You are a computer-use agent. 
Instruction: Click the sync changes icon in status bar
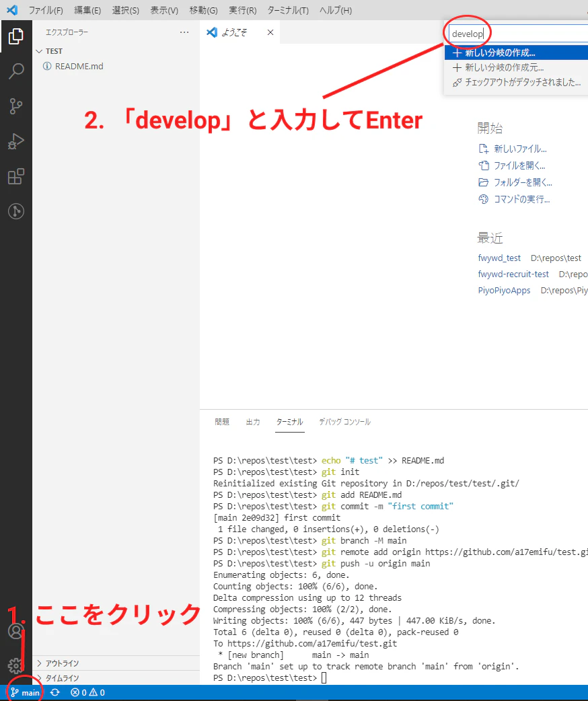point(55,692)
